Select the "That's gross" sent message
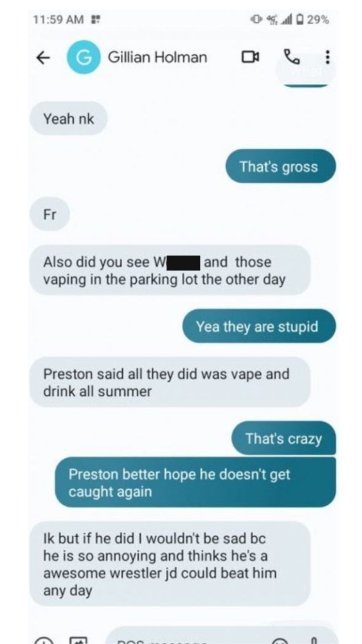The width and height of the screenshot is (362, 644). [x=281, y=166]
